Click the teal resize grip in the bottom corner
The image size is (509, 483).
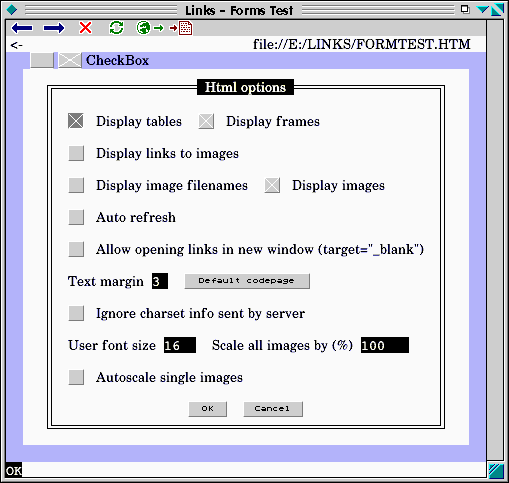click(496, 471)
